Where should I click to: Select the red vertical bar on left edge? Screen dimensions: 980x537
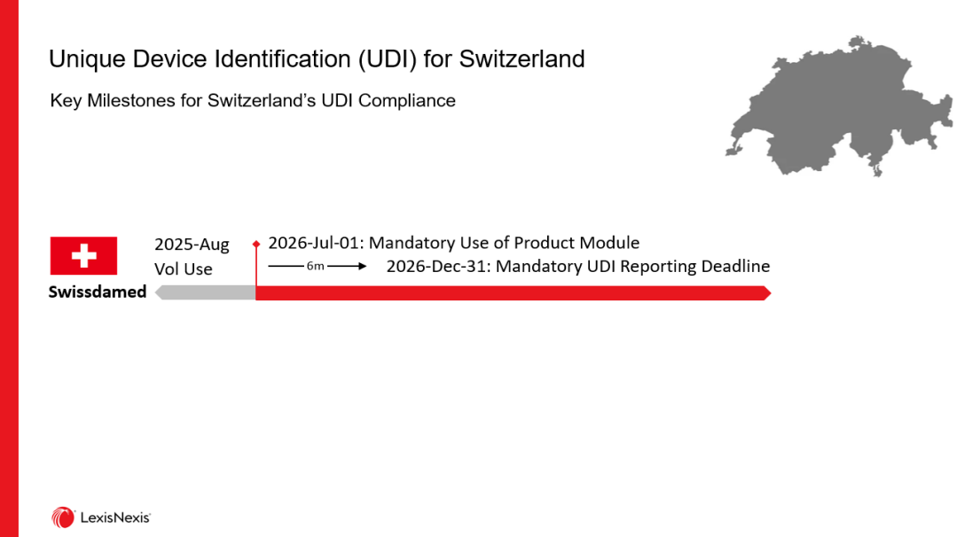point(9,268)
